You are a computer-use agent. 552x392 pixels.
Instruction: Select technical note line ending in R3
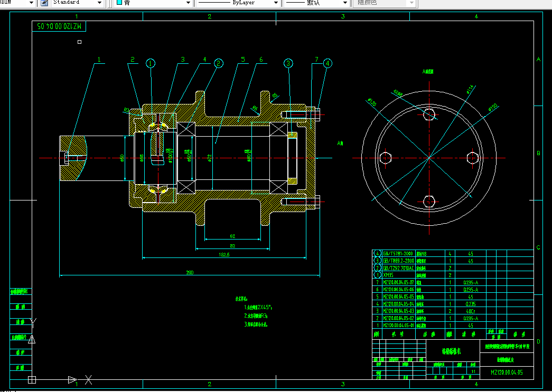(256, 315)
